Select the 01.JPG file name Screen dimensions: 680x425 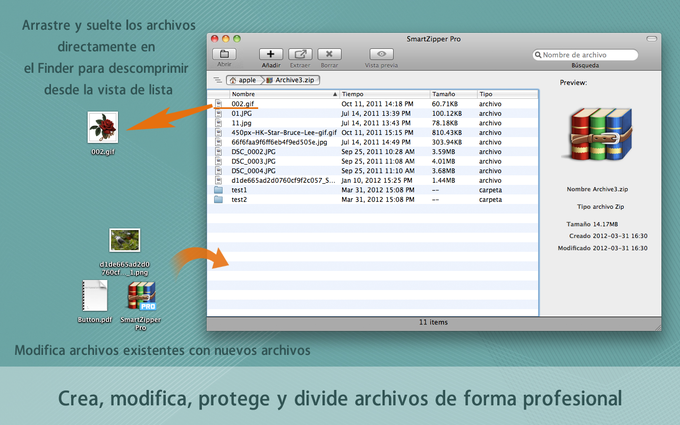pyautogui.click(x=242, y=113)
